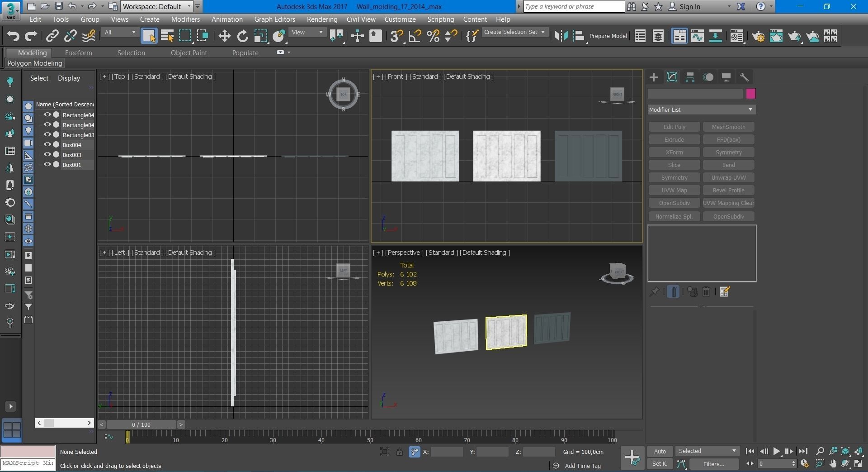868x472 pixels.
Task: Open Select by Name dialog
Action: (167, 36)
